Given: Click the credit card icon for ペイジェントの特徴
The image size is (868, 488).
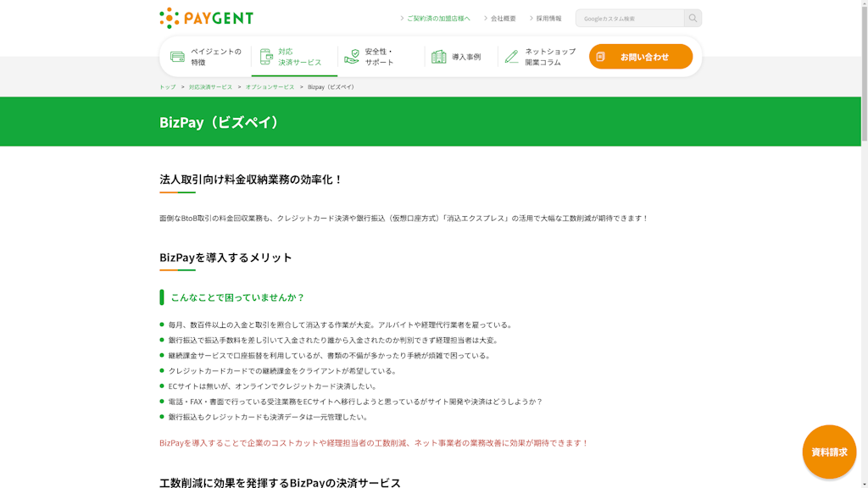Looking at the screenshot, I should 177,57.
